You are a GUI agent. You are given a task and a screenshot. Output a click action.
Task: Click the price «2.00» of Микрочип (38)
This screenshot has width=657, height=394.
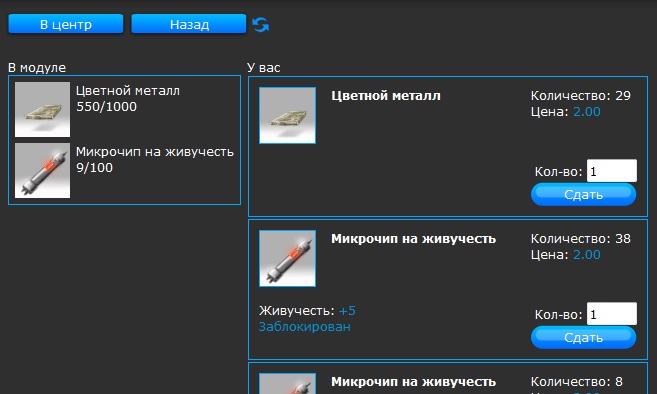click(x=587, y=254)
